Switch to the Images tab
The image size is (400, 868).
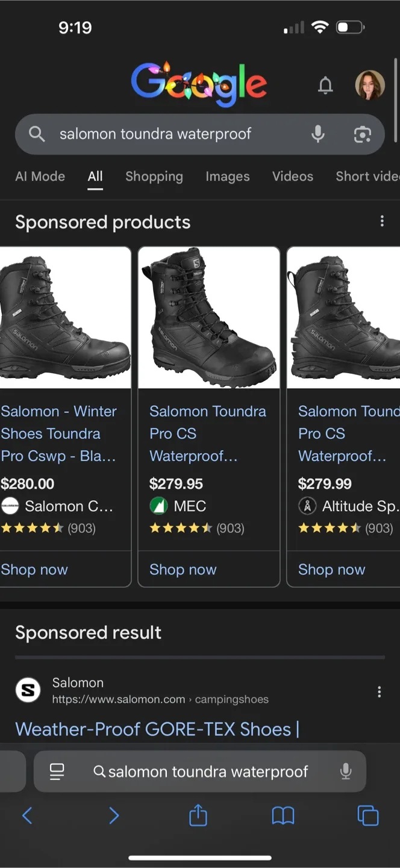(228, 176)
